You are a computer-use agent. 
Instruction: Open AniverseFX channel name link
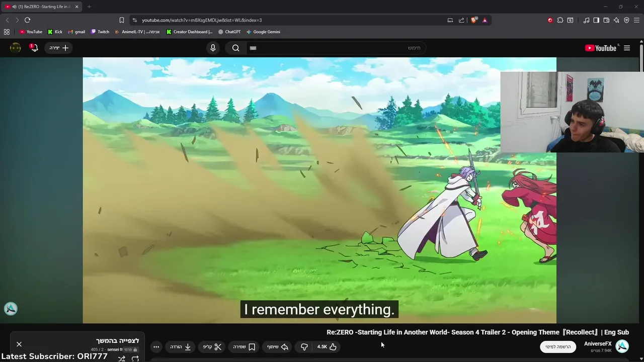coord(598,344)
